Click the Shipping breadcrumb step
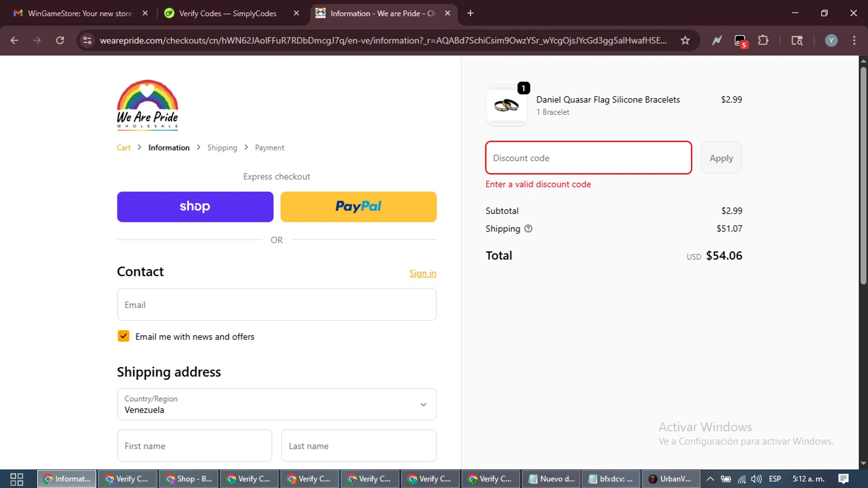 (x=222, y=148)
